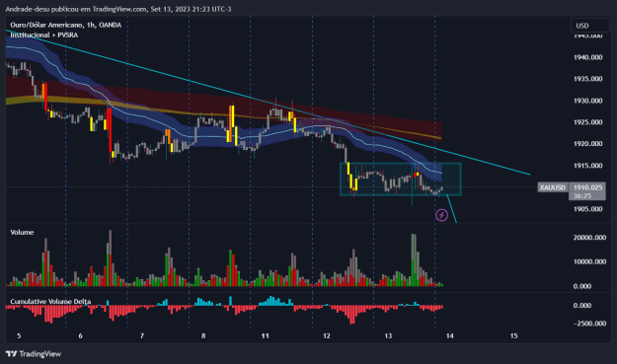Click the purple lightning event icon
The height and width of the screenshot is (364, 617).
point(441,215)
